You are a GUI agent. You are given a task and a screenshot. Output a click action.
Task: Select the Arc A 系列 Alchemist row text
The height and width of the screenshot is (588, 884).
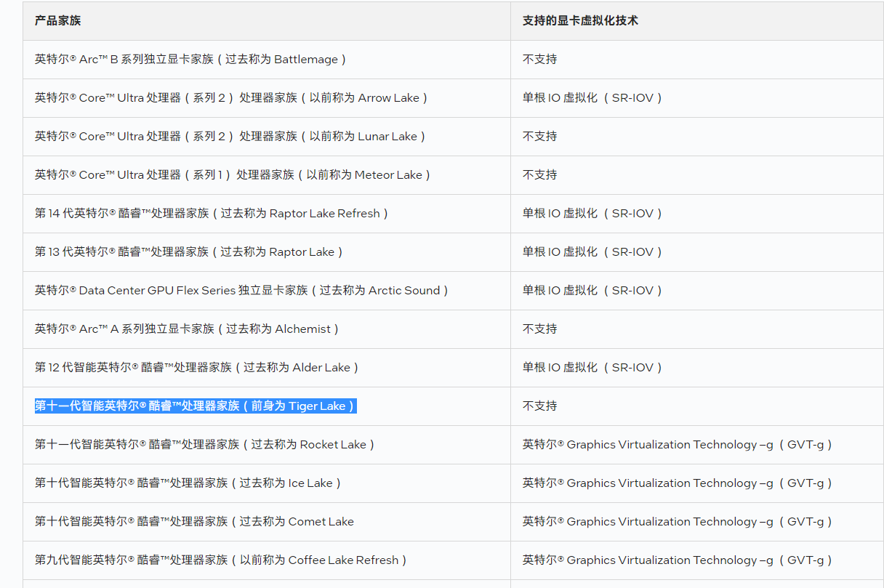(x=188, y=329)
